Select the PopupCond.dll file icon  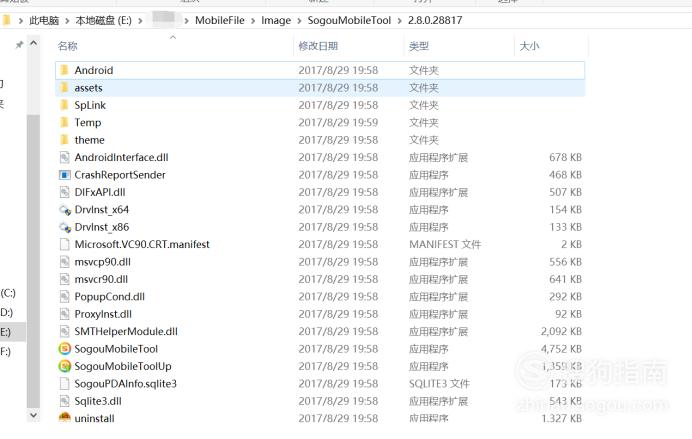point(64,296)
